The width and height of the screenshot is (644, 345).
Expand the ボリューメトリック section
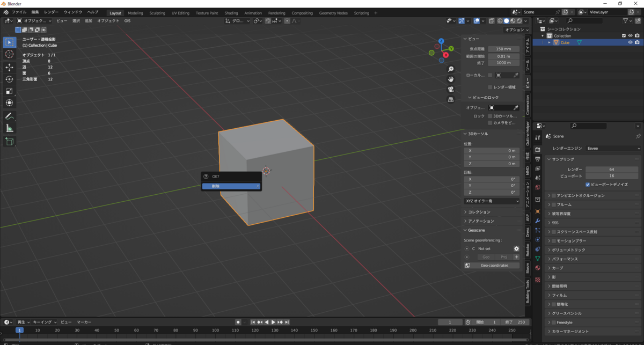pos(568,250)
